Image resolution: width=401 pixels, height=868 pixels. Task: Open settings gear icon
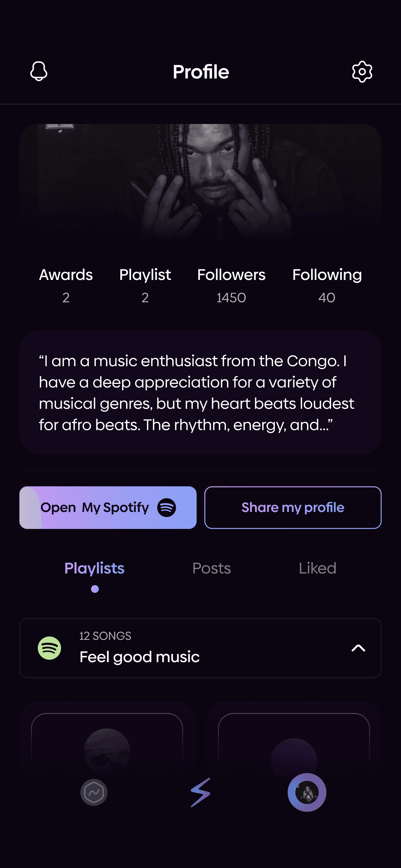pos(362,71)
